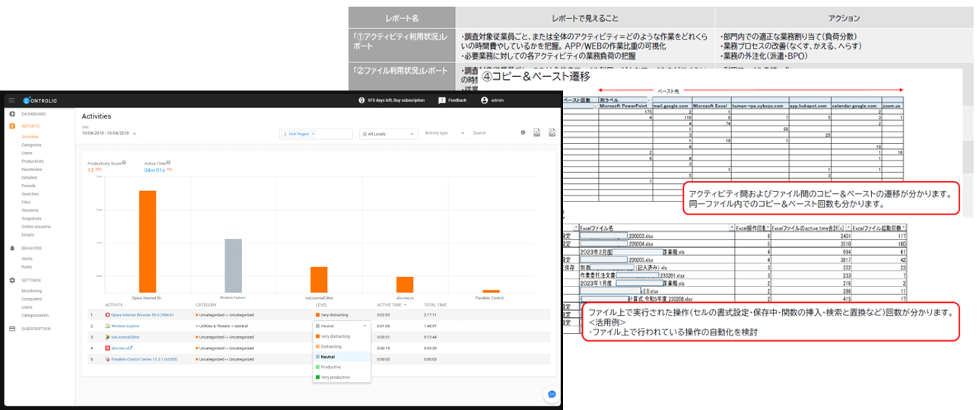
Task: Open the Snapshots report
Action: coord(30,218)
